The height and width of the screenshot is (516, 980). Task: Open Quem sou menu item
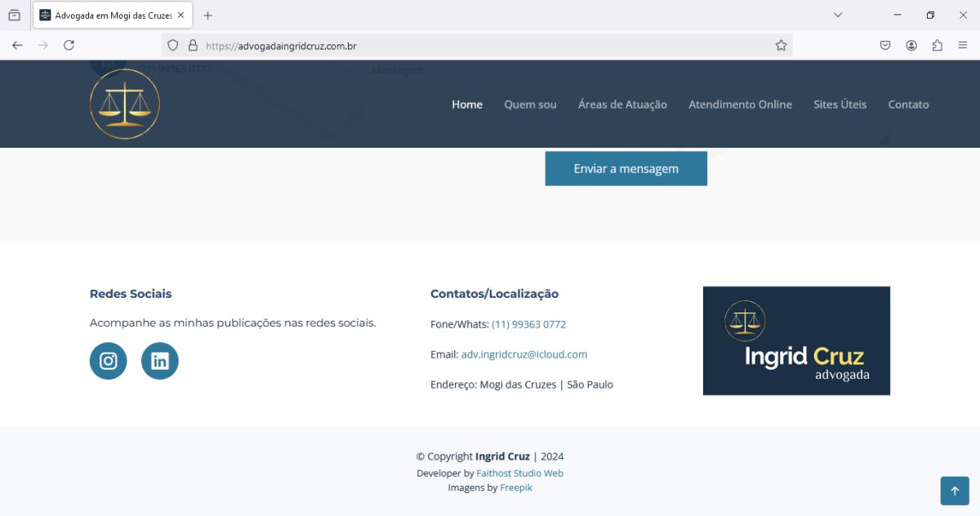530,105
